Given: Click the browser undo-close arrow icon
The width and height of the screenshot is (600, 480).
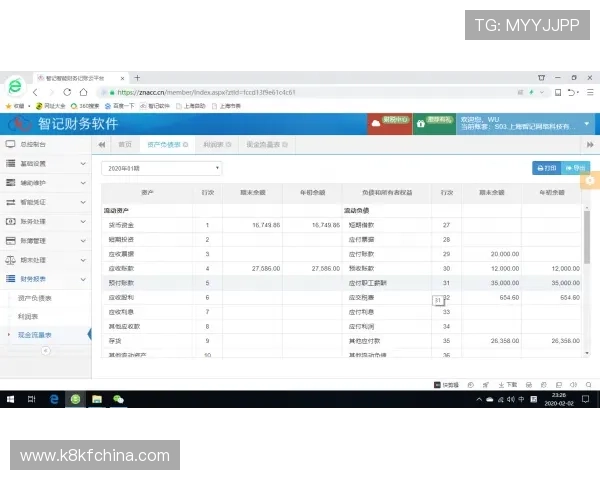Looking at the screenshot, I should pyautogui.click(x=572, y=92).
